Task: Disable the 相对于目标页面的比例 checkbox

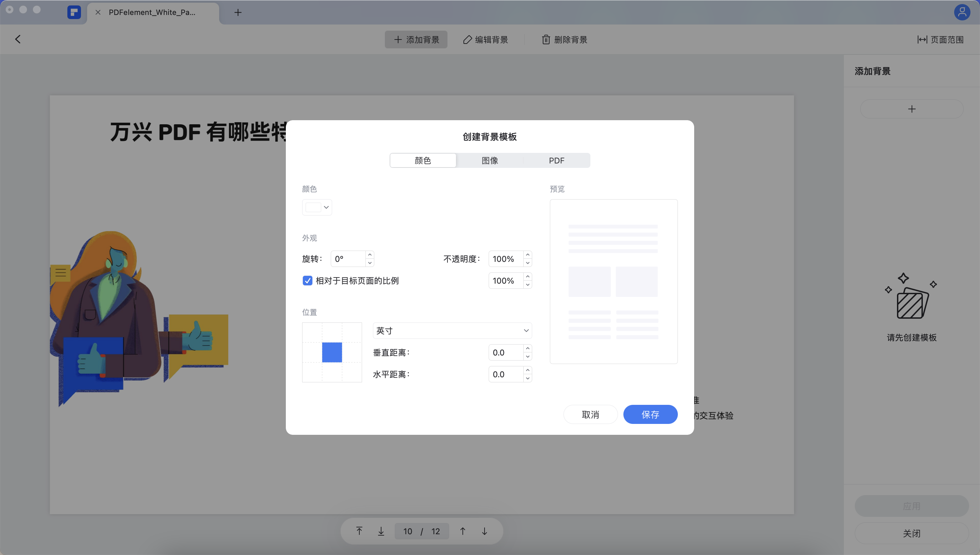Action: click(307, 281)
